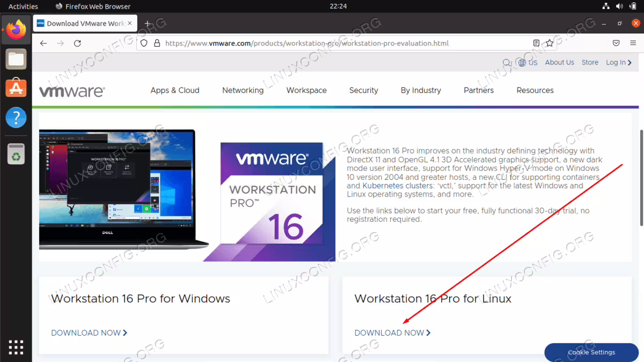The width and height of the screenshot is (644, 362).
Task: Open the Networking menu
Action: (243, 90)
